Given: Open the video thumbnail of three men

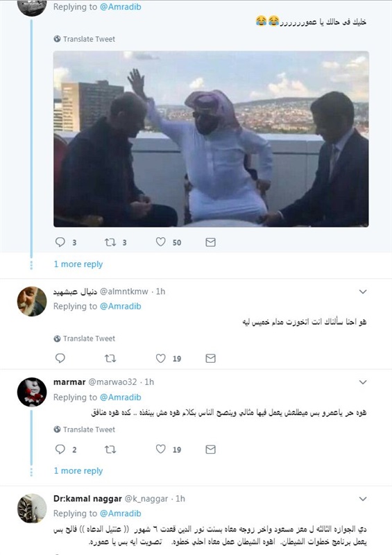Looking at the screenshot, I should [x=211, y=139].
